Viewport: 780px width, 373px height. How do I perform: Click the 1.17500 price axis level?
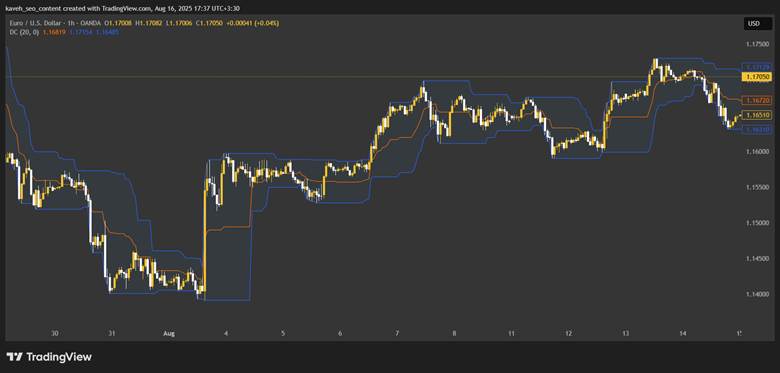(755, 45)
